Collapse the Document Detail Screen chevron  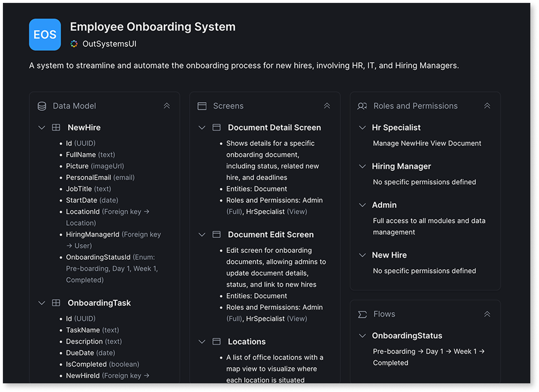coord(202,128)
